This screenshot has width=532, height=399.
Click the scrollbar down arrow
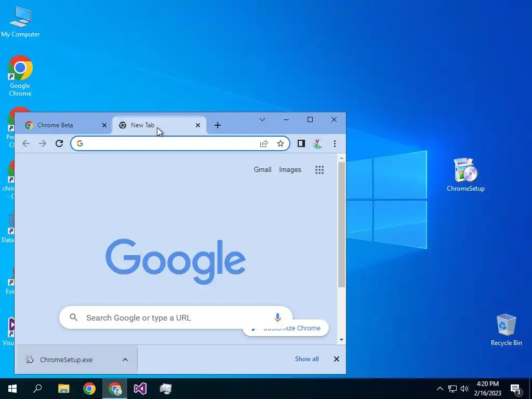342,340
